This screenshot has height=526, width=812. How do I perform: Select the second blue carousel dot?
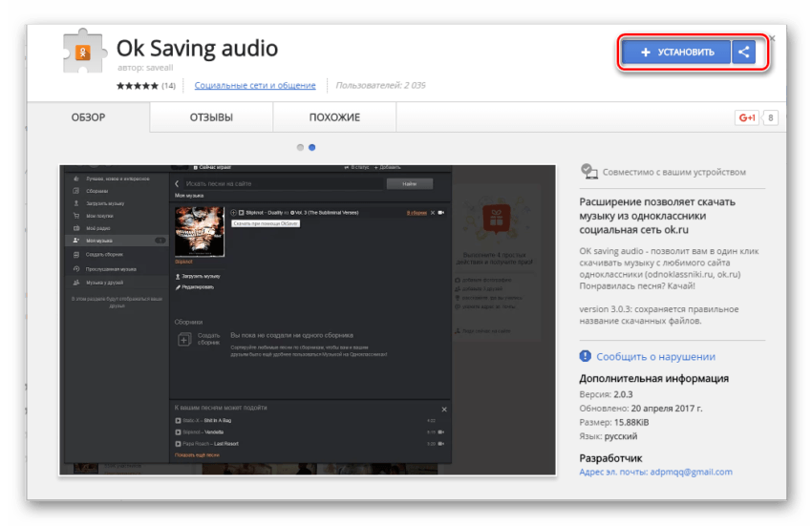(312, 147)
